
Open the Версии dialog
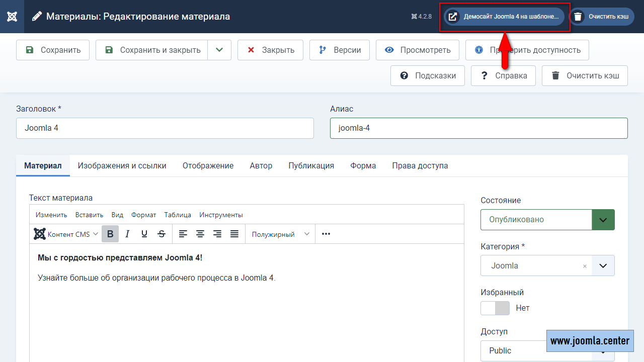click(x=340, y=50)
